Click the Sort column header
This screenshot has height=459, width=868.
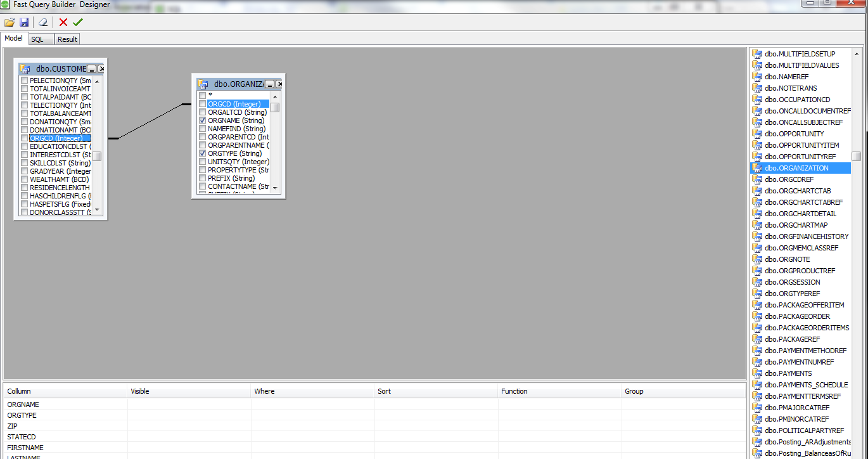pos(436,391)
